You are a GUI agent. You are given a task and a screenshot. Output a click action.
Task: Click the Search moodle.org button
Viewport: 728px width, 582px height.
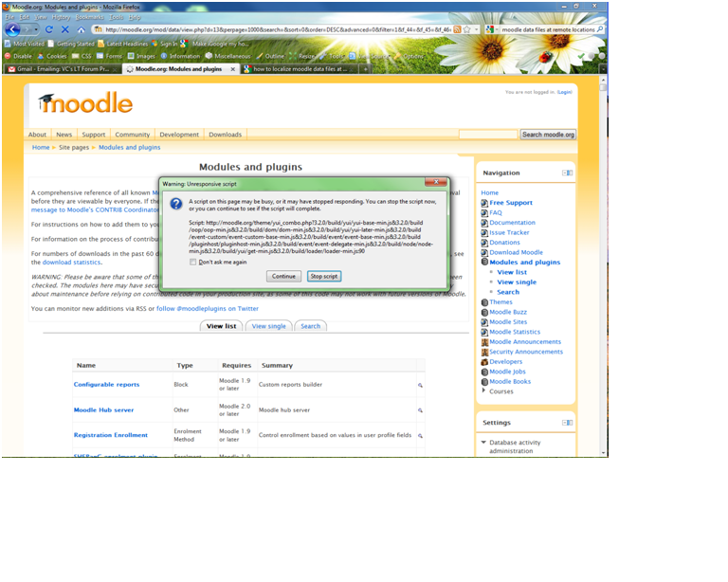tap(548, 135)
